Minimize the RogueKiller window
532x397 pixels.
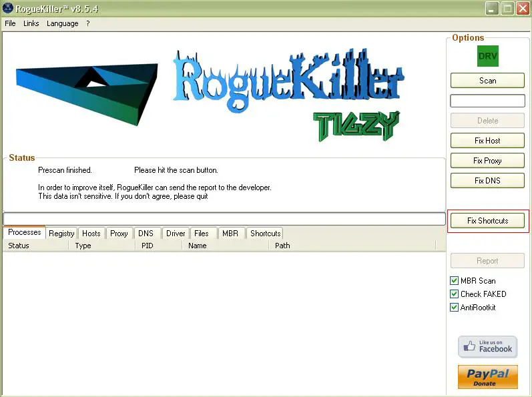click(x=492, y=9)
